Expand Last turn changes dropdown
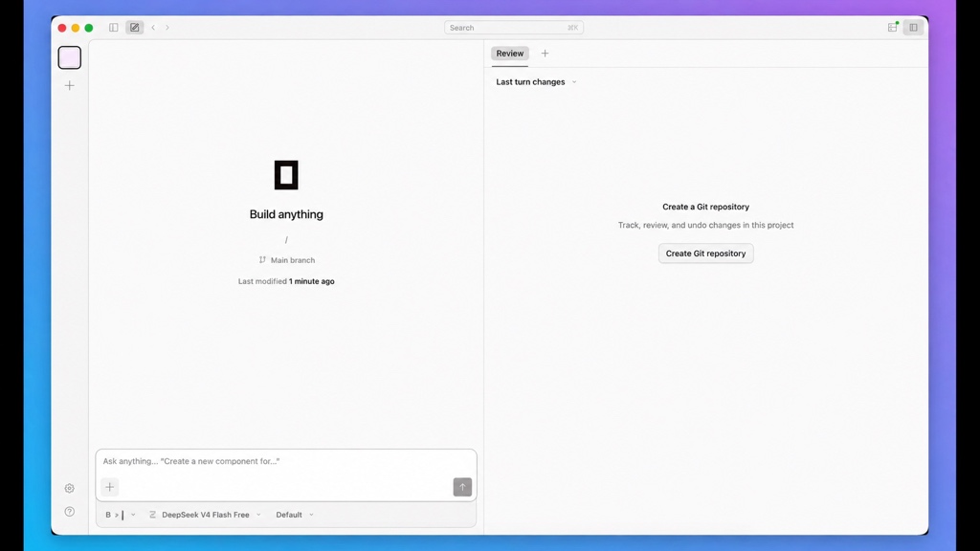 (x=536, y=82)
